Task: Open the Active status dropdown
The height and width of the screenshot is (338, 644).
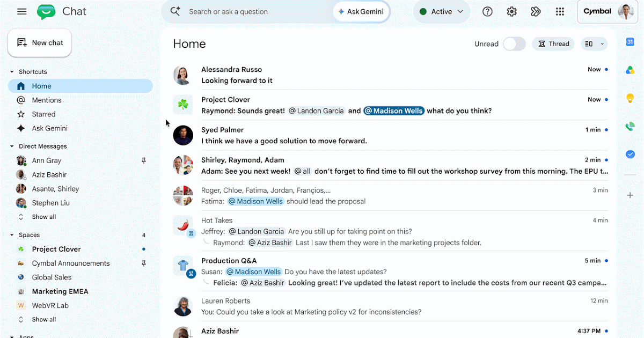Action: click(x=441, y=11)
